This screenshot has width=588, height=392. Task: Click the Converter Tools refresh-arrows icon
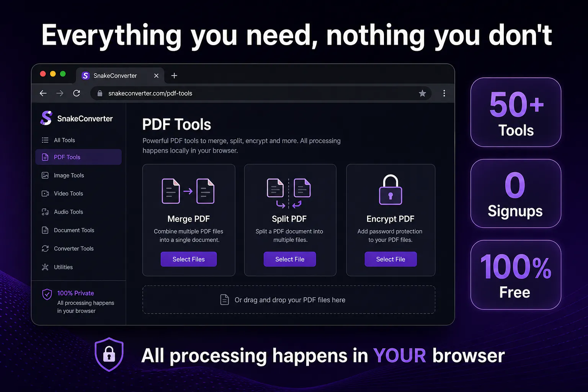pyautogui.click(x=45, y=248)
